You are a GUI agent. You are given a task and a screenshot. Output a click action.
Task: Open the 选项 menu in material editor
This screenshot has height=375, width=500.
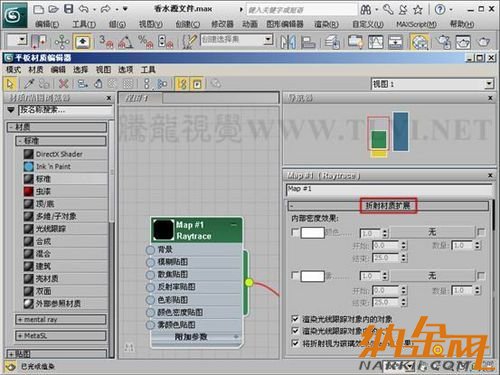125,70
